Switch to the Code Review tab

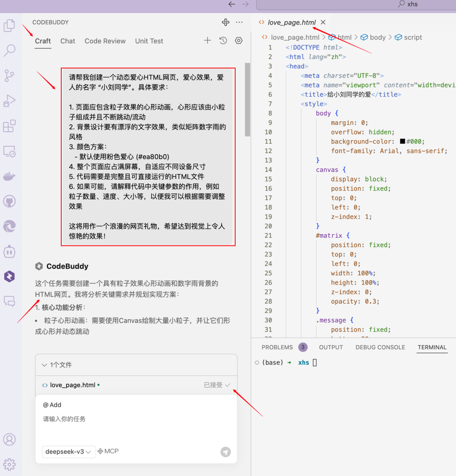click(x=105, y=41)
